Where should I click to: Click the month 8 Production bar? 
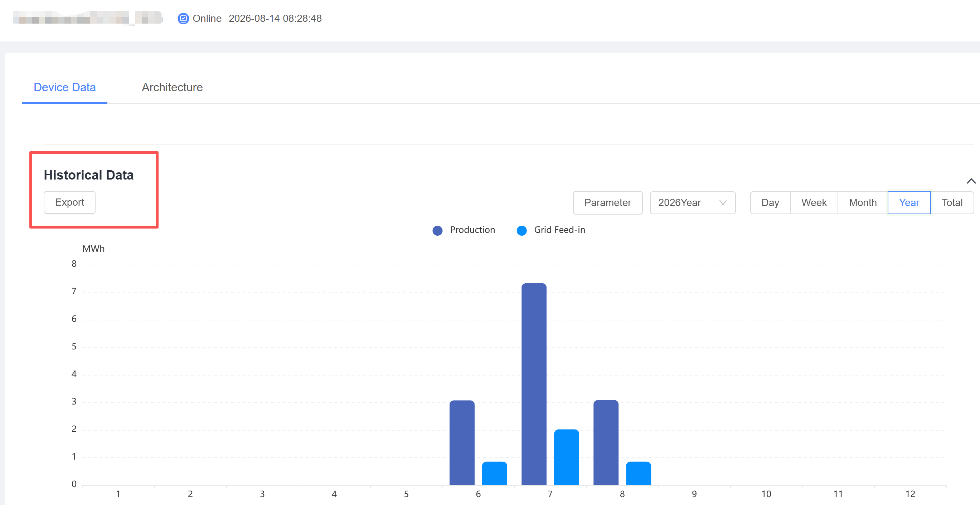pos(606,442)
